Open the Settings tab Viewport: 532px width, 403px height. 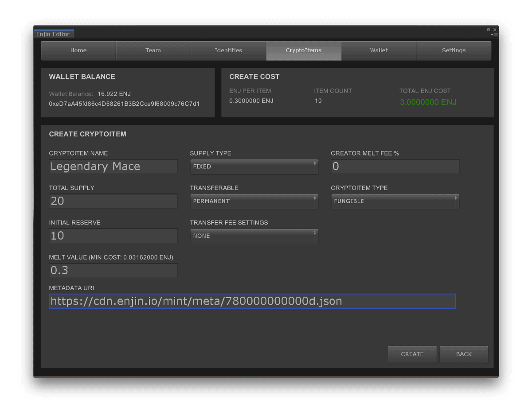coord(454,50)
